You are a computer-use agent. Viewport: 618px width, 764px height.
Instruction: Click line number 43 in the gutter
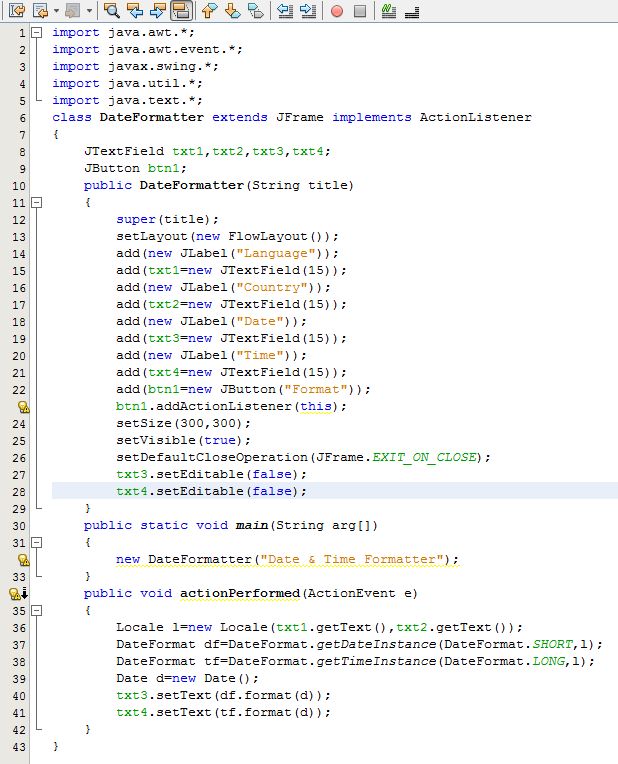tap(19, 747)
